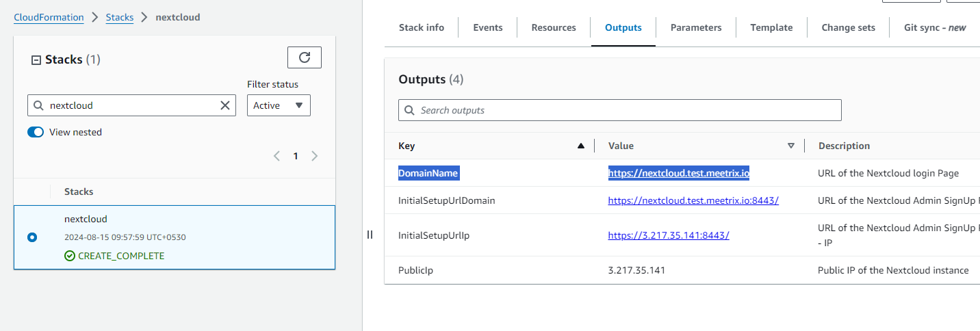Screen dimensions: 980x331
Task: Click the CREATE_COMPLETE status text
Action: [121, 256]
